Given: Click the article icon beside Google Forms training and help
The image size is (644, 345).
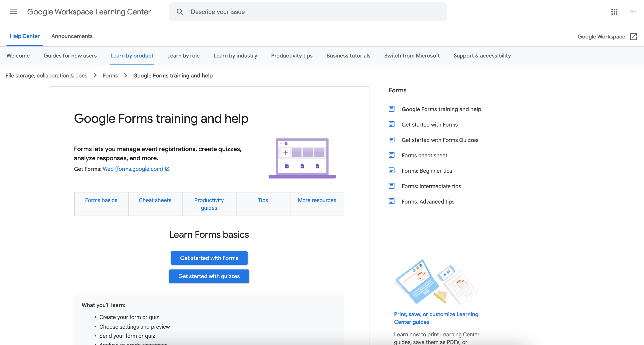Looking at the screenshot, I should (392, 109).
